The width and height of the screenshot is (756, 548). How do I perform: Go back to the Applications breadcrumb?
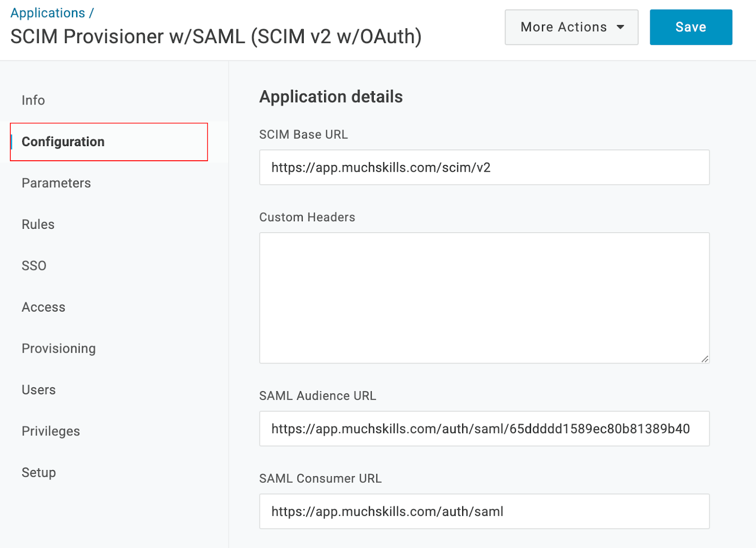(x=48, y=13)
